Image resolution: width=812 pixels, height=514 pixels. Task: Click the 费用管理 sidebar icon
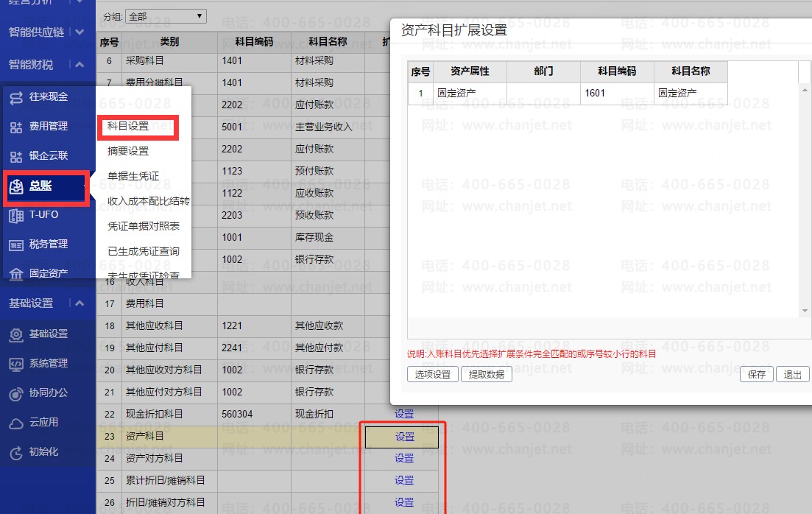click(x=16, y=127)
